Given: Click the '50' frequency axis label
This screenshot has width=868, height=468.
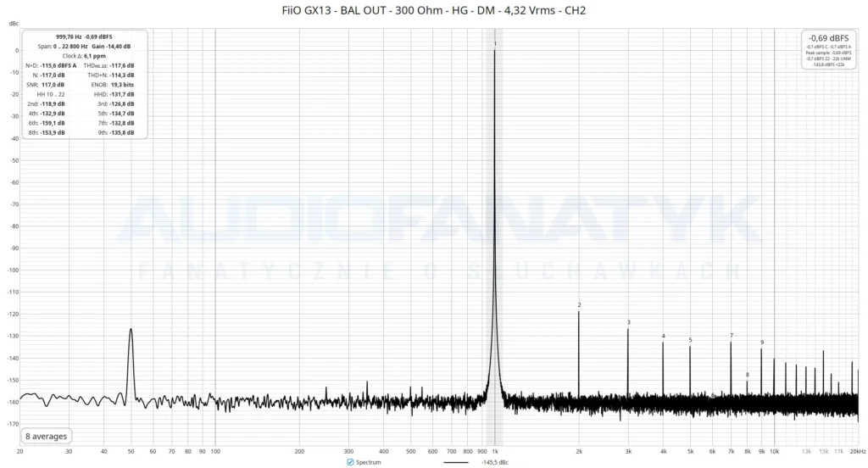Looking at the screenshot, I should point(131,452).
